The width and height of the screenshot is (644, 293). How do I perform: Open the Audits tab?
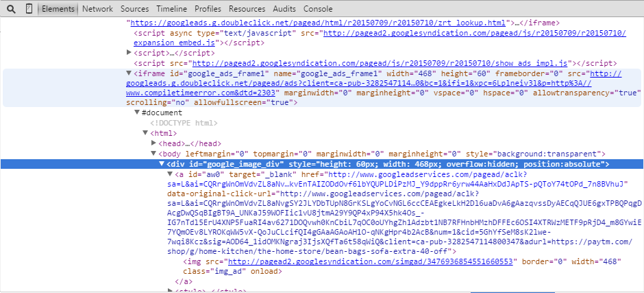284,9
